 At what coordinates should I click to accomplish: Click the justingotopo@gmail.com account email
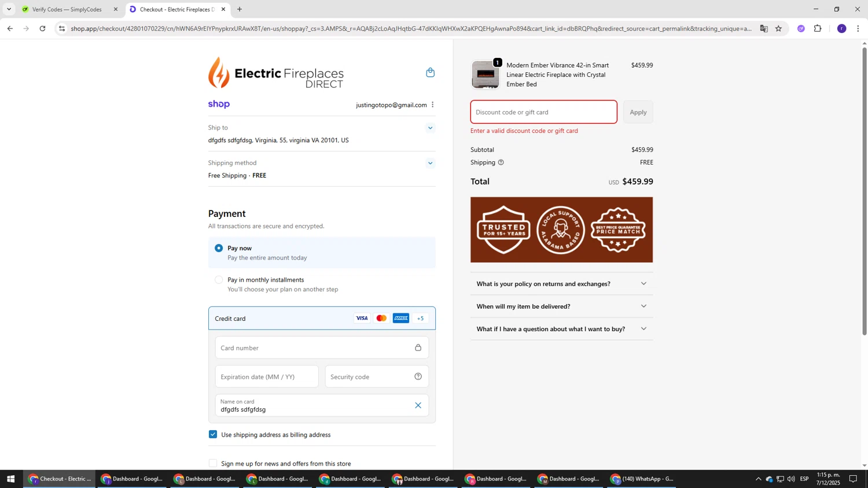(391, 105)
